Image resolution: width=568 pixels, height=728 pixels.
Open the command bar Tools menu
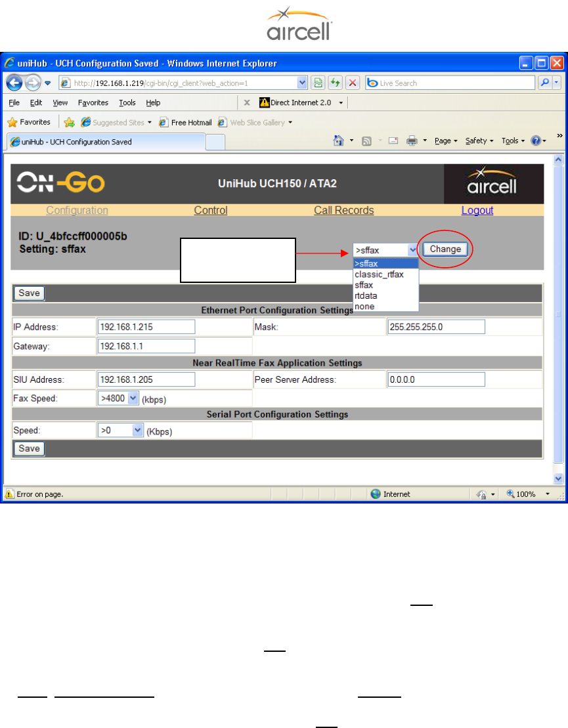click(x=513, y=140)
